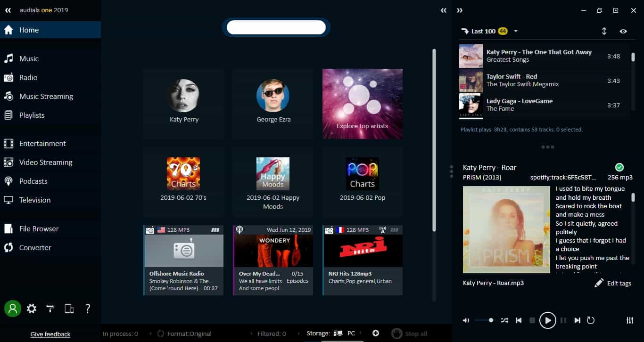Select the Offshore Music Radio station card
644x342 pixels.
(183, 260)
